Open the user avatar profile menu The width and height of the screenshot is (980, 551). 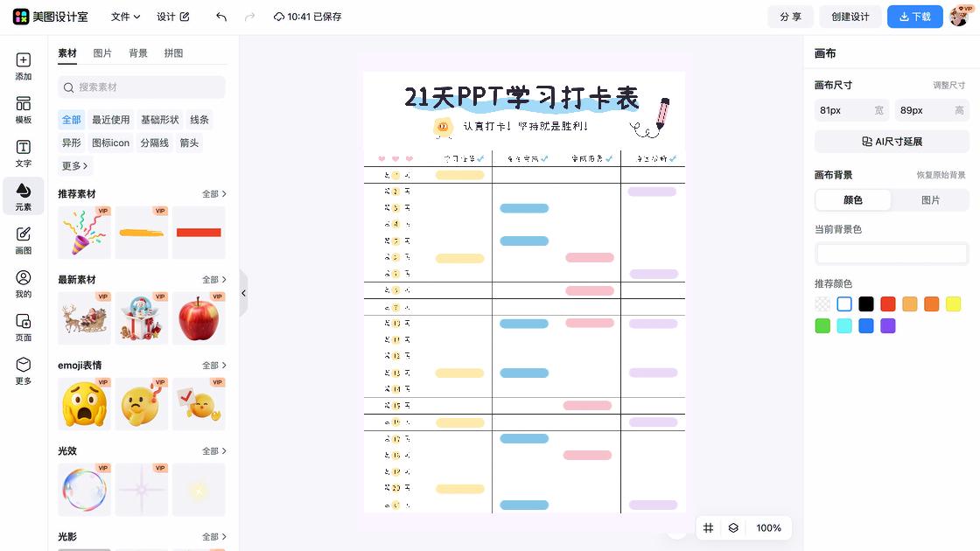(960, 17)
